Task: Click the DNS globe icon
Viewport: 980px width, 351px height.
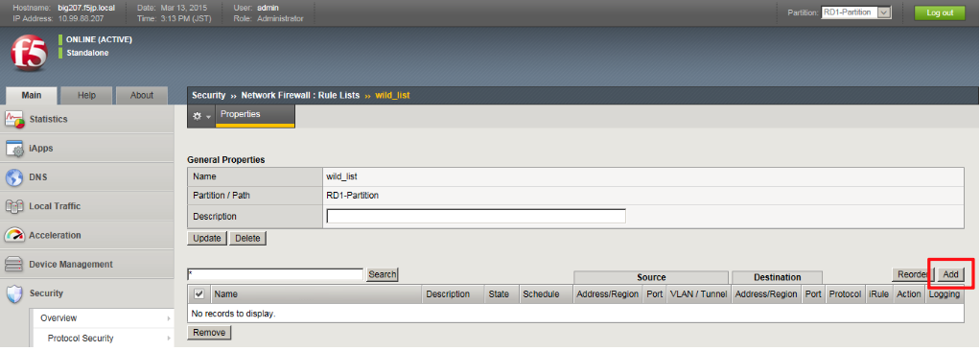Action: 14,177
